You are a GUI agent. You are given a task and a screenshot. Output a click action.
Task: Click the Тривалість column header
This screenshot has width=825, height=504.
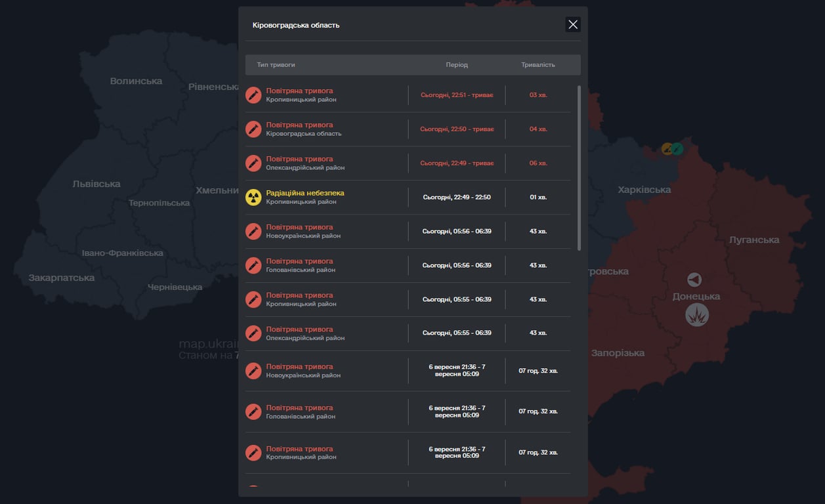click(538, 65)
